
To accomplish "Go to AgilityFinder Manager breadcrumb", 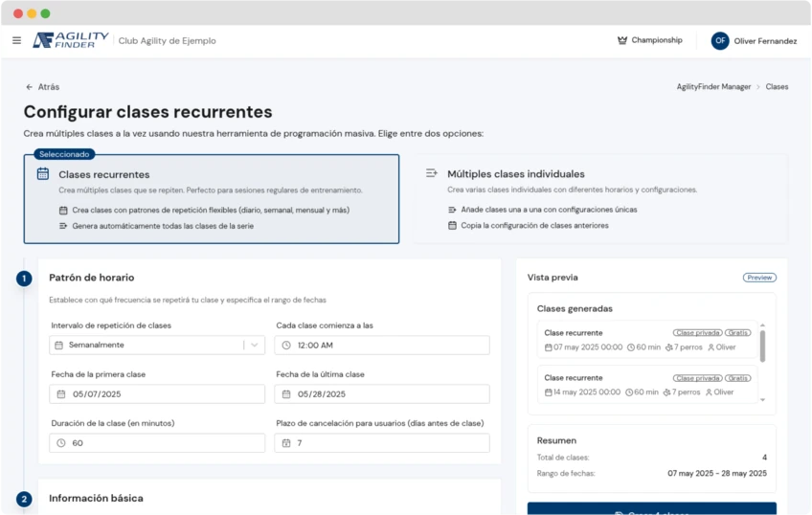I will (713, 86).
